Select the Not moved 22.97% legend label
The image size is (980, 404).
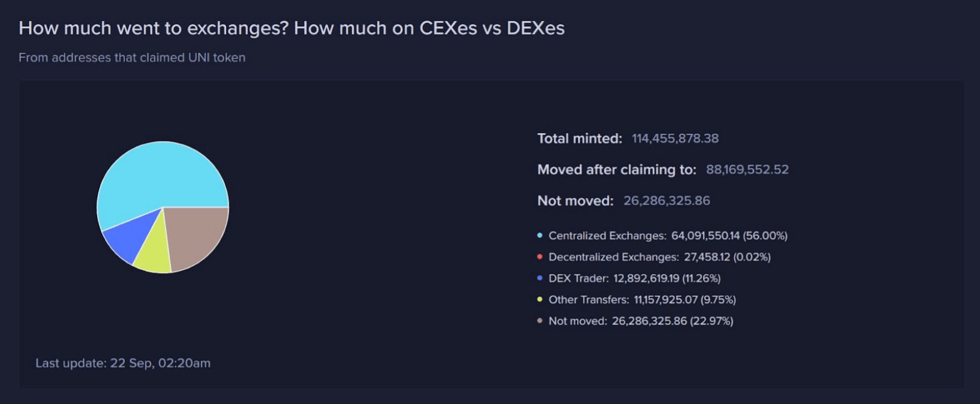[635, 321]
